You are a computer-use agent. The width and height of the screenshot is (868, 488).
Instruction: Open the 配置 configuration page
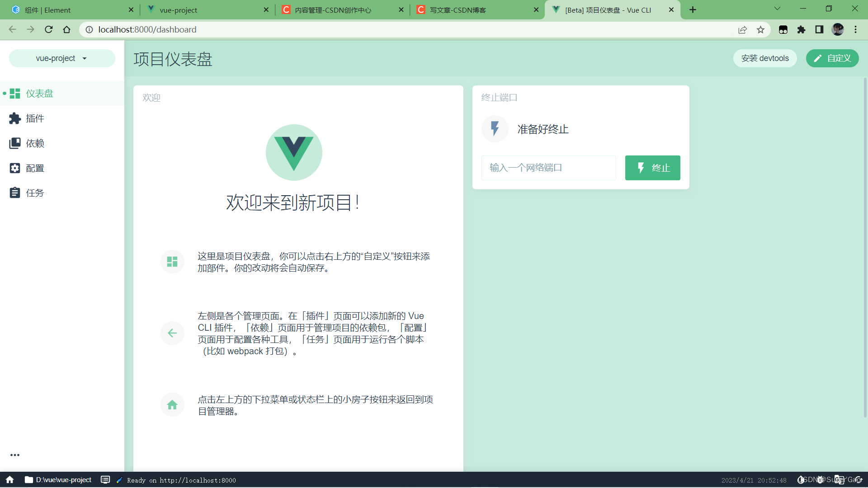[x=35, y=168]
